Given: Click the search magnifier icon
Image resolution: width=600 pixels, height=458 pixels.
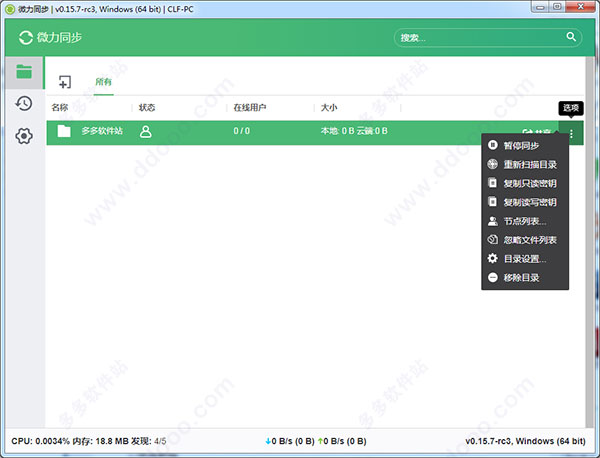Looking at the screenshot, I should (571, 37).
